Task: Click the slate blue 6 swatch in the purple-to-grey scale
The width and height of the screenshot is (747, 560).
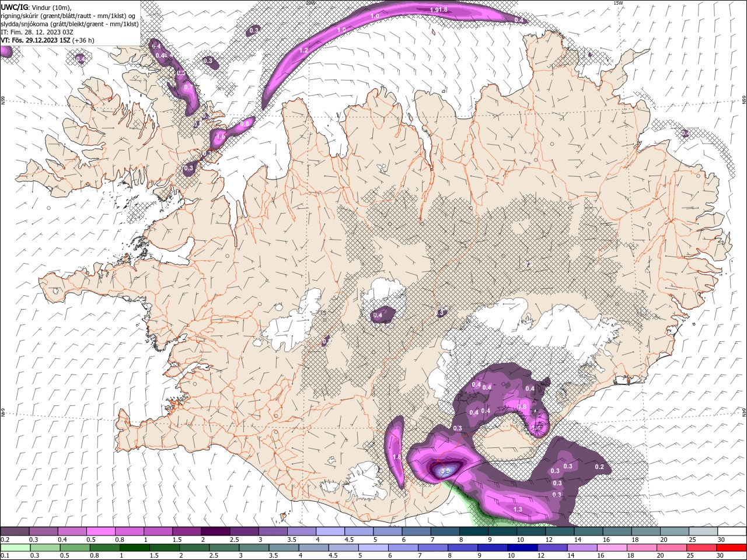Action: click(417, 531)
